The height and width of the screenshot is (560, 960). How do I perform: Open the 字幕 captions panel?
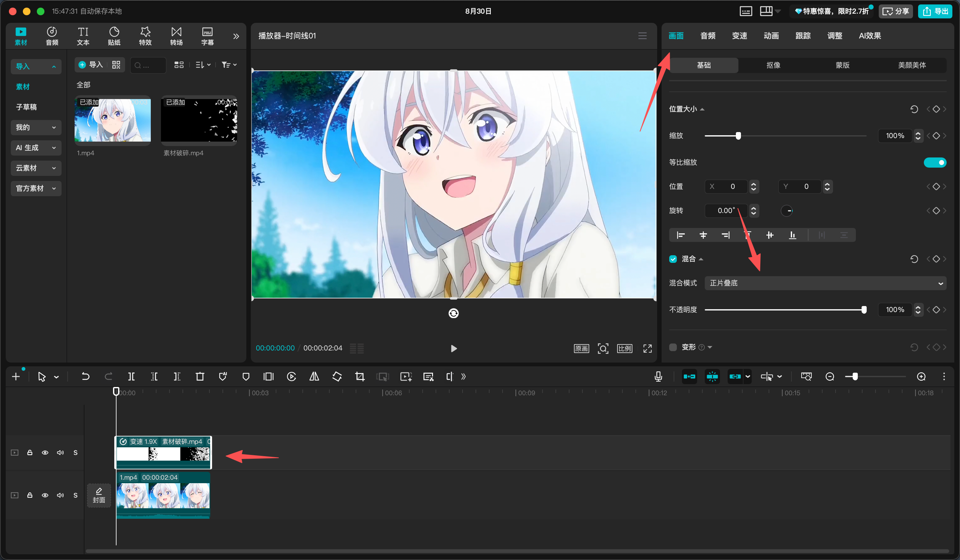(x=207, y=36)
